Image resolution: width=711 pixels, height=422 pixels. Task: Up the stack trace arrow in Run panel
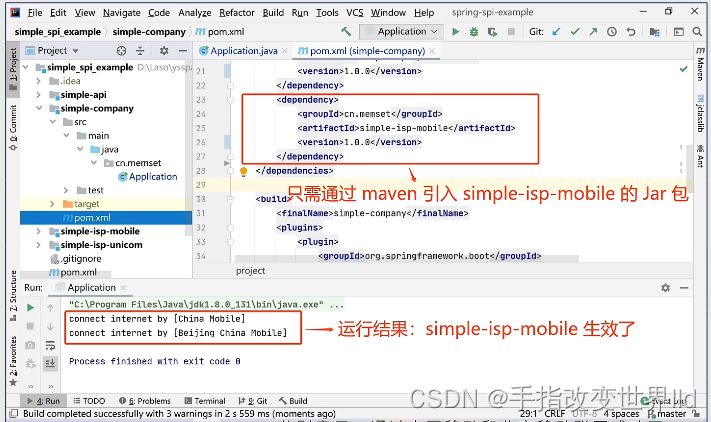click(x=50, y=308)
